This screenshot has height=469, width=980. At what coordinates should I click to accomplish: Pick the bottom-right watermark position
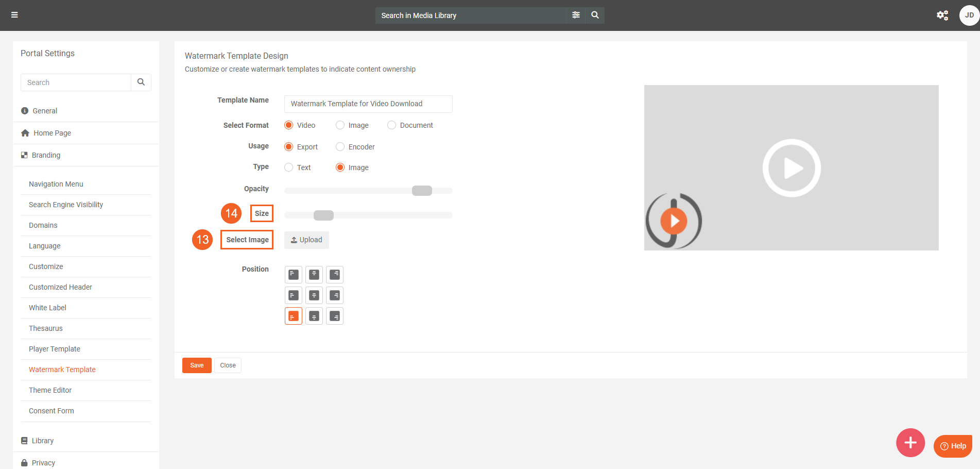334,315
